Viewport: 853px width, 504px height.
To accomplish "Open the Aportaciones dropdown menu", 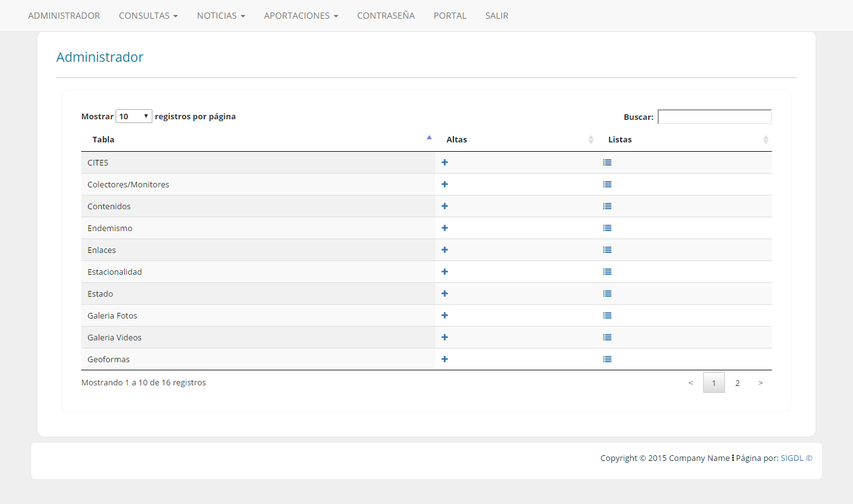I will pos(301,16).
